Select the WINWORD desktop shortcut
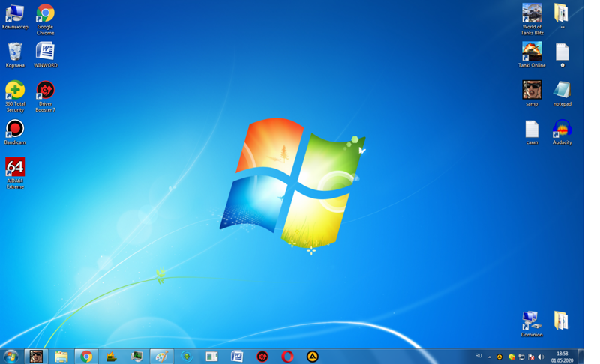 45,55
